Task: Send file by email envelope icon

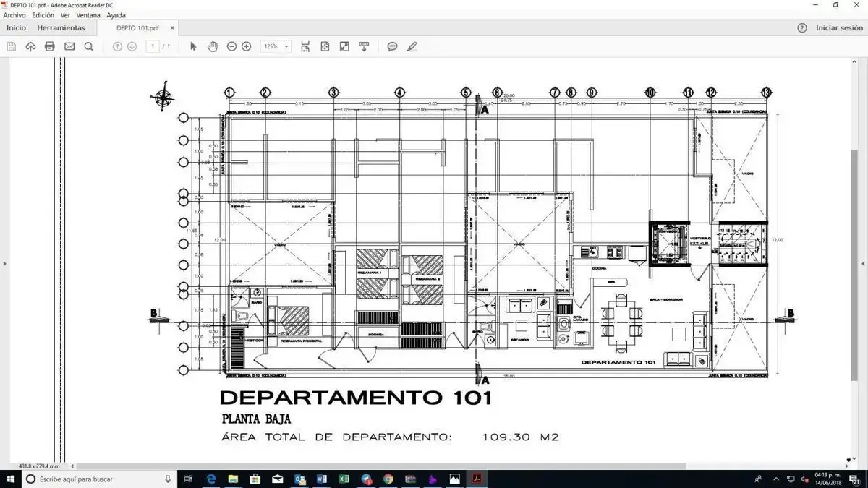Action: [x=69, y=46]
